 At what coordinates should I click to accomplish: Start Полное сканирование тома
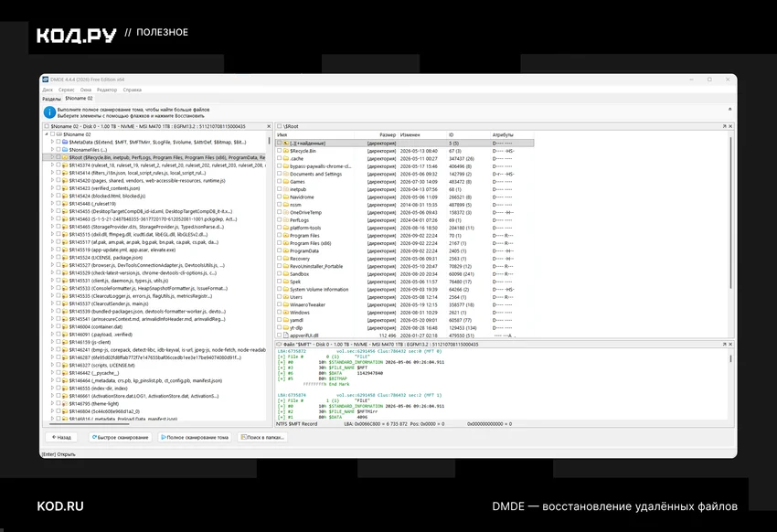point(195,437)
